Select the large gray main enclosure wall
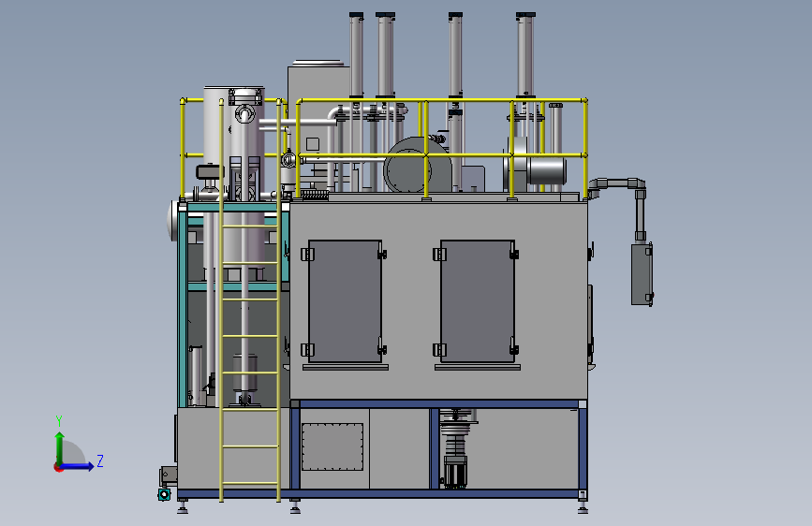This screenshot has height=526, width=812. pos(438,300)
